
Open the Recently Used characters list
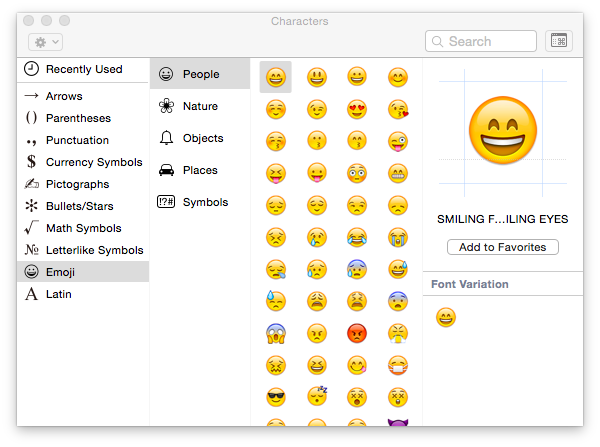point(84,69)
